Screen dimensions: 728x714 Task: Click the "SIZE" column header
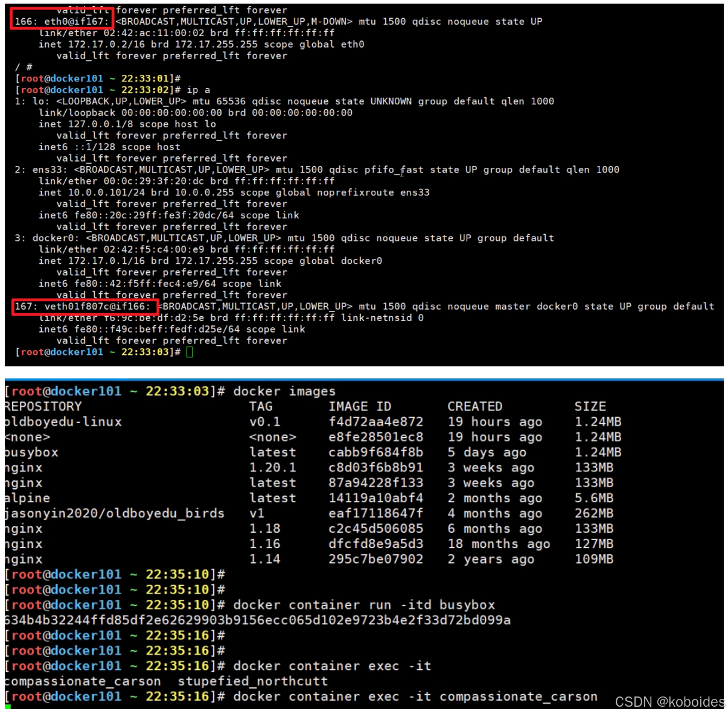pos(590,407)
